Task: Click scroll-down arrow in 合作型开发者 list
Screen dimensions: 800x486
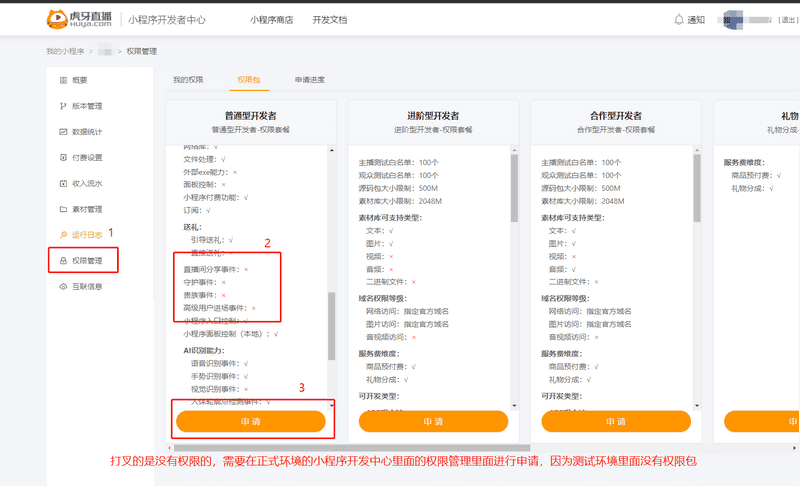Action: click(697, 405)
